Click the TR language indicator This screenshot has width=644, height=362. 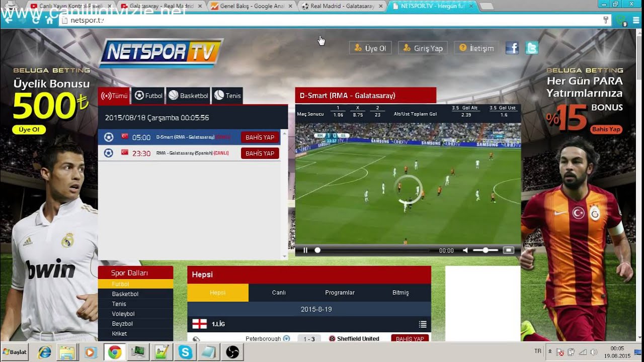(538, 351)
